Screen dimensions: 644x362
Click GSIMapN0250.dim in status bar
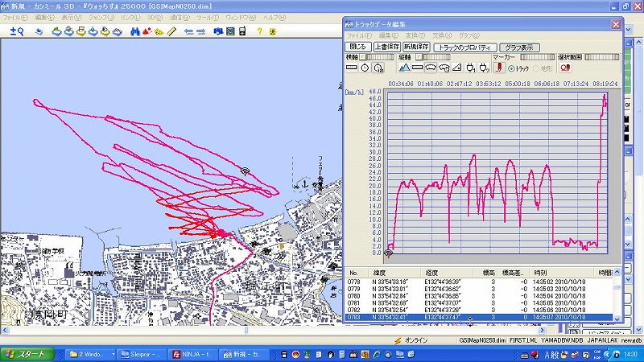482,340
